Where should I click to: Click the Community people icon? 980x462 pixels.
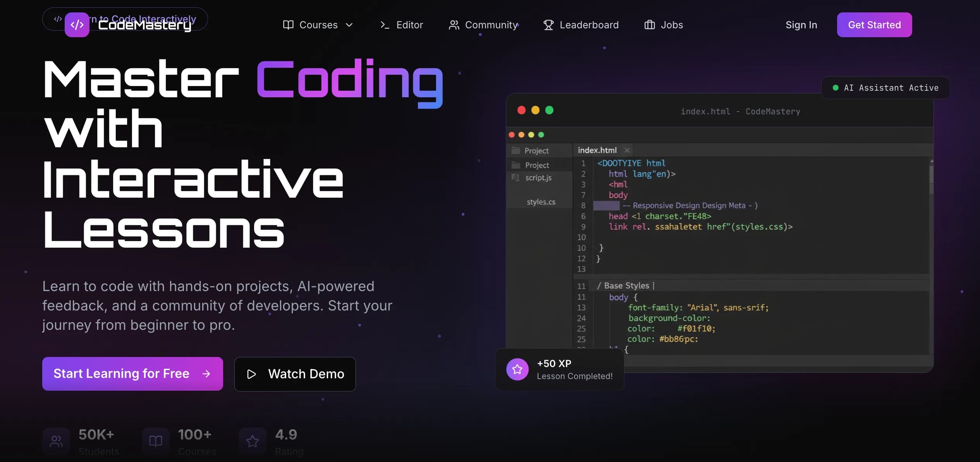coord(454,24)
